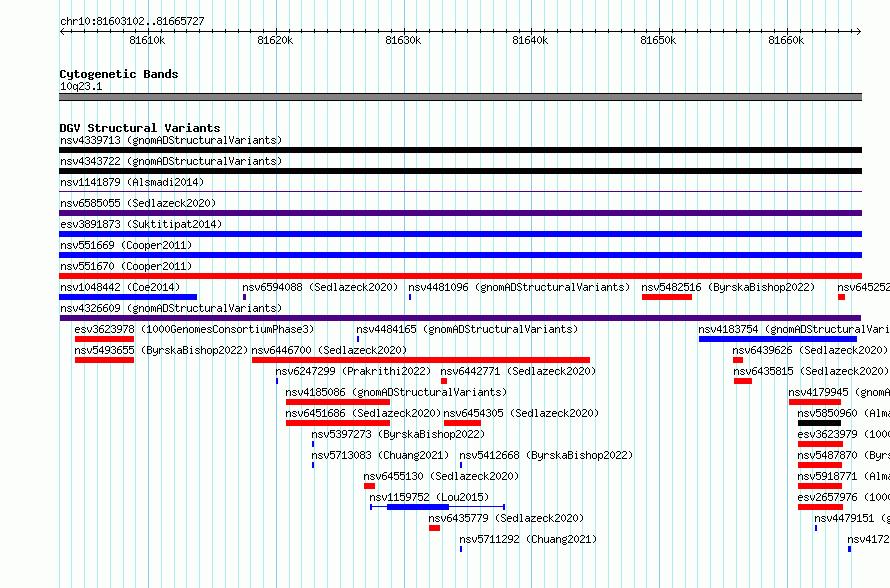Select nsv4343722 gnomADStructuralVariants label
Screen dimensions: 890x588
pyautogui.click(x=171, y=161)
